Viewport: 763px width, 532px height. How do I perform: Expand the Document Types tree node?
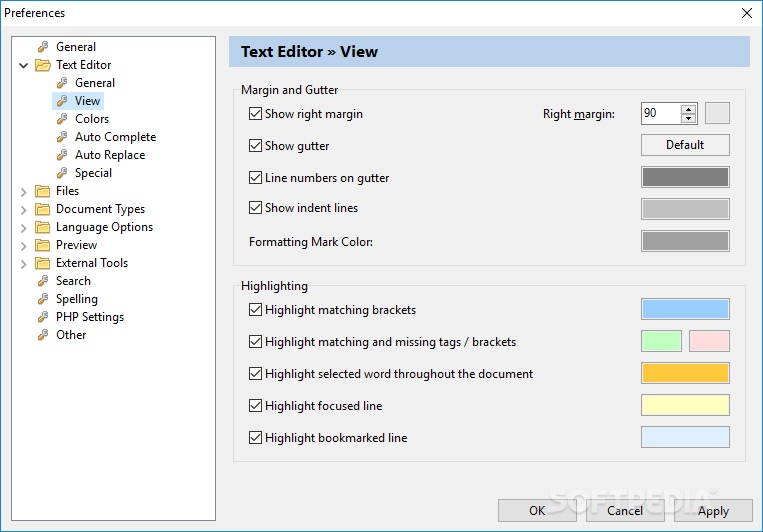(23, 210)
